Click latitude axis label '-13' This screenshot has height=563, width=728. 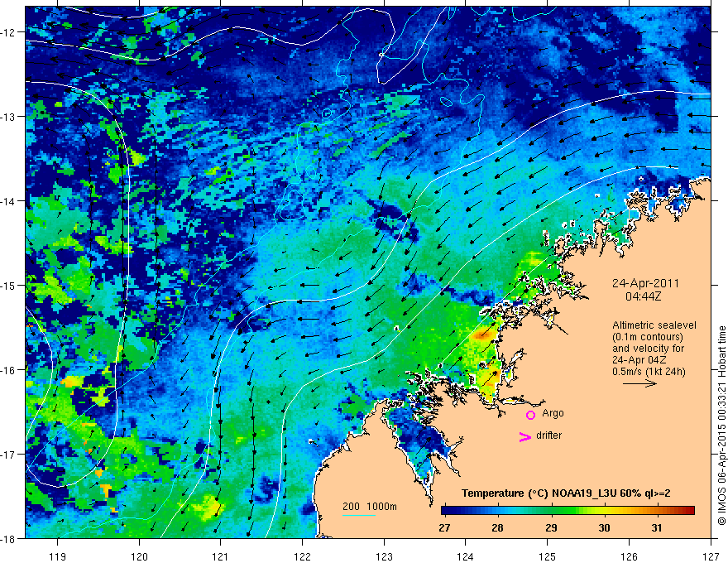click(9, 117)
